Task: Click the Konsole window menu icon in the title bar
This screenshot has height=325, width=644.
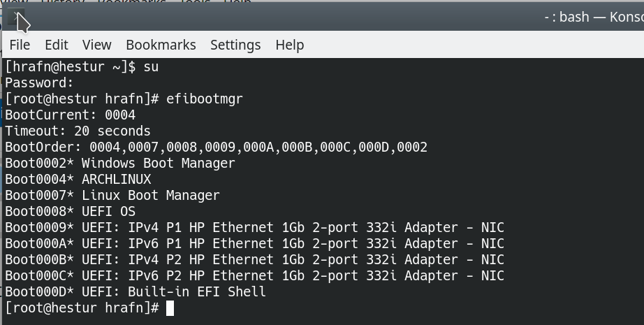Action: [x=16, y=17]
